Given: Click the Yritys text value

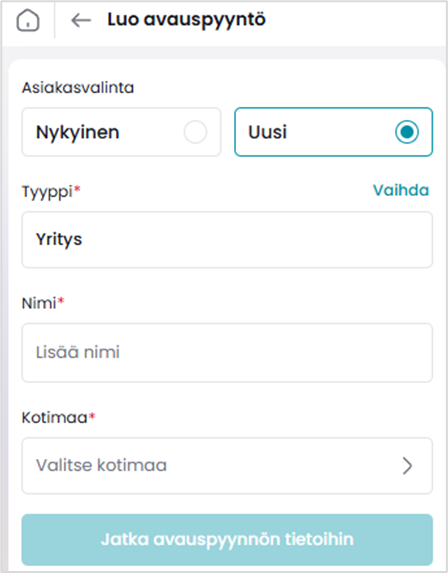Looking at the screenshot, I should click(59, 240).
